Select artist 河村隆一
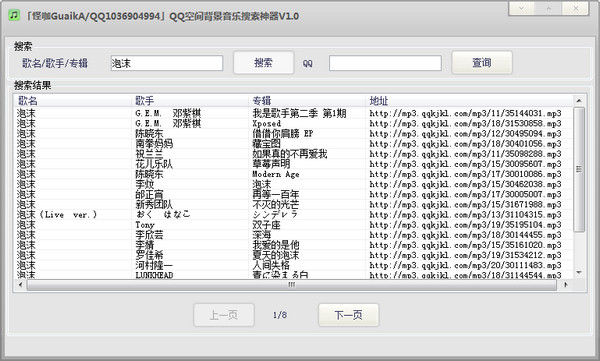The width and height of the screenshot is (600, 361). pyautogui.click(x=154, y=265)
